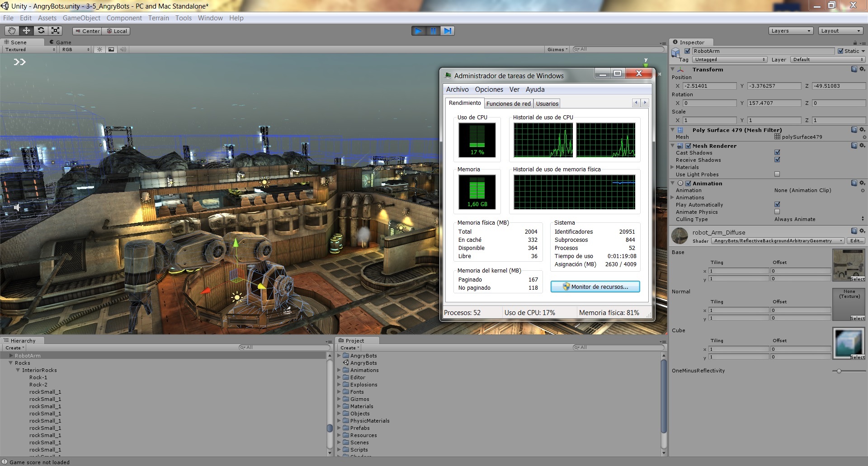Open the Gizmos dropdown
Image resolution: width=868 pixels, height=466 pixels.
tap(557, 49)
